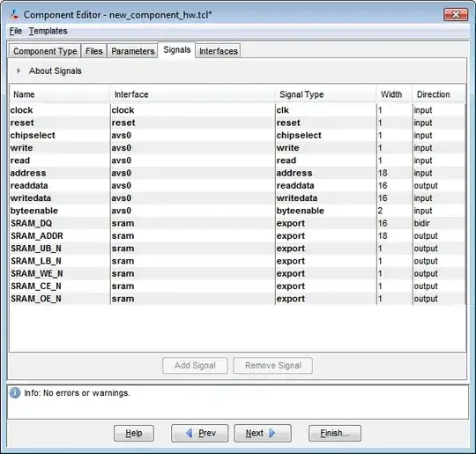Go to the Interfaces tab
476x454 pixels.
coord(219,51)
